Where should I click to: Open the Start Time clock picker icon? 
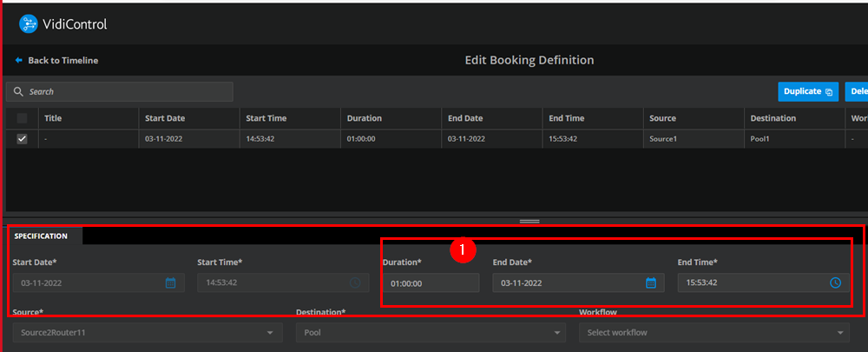click(355, 282)
